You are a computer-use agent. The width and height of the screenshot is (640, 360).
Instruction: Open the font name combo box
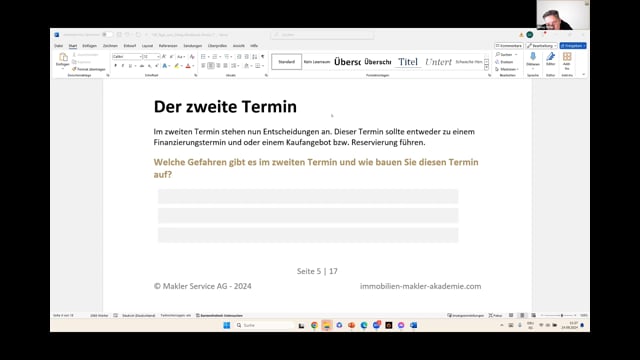tap(127, 57)
